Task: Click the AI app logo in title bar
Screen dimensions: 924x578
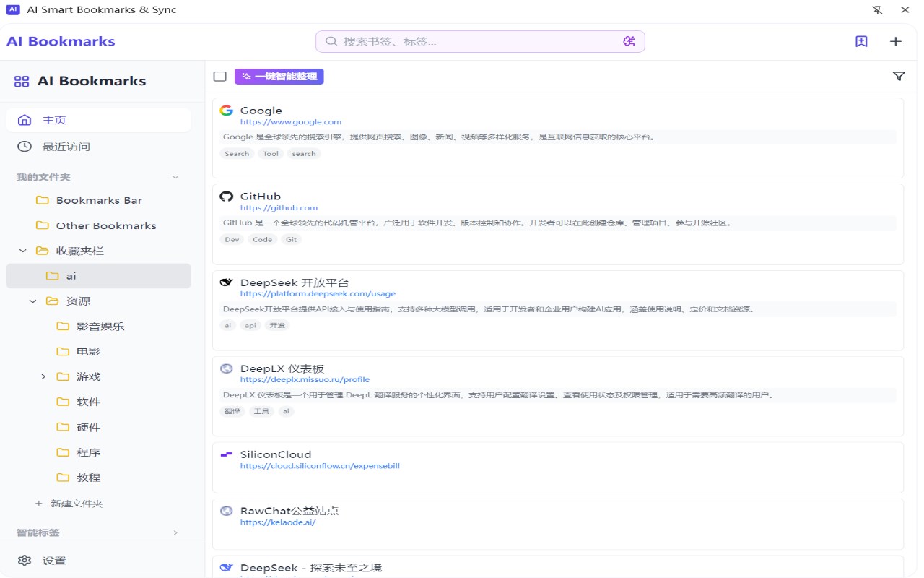Action: pyautogui.click(x=13, y=10)
